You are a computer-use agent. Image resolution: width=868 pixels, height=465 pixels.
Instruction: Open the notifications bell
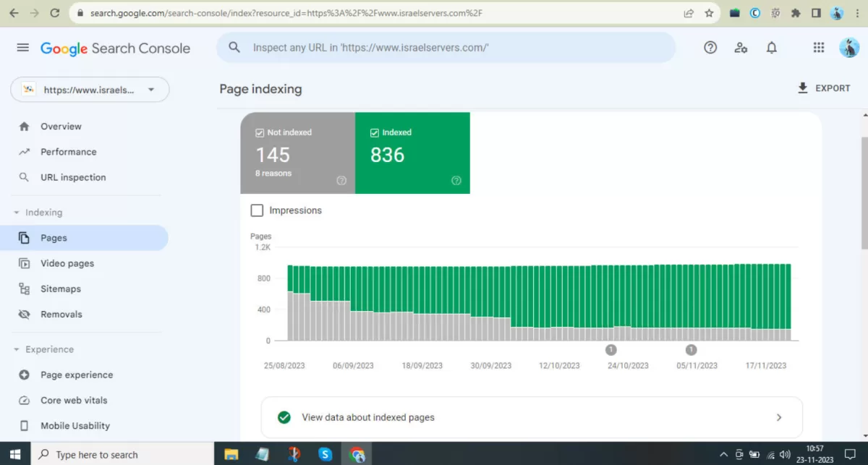coord(772,48)
